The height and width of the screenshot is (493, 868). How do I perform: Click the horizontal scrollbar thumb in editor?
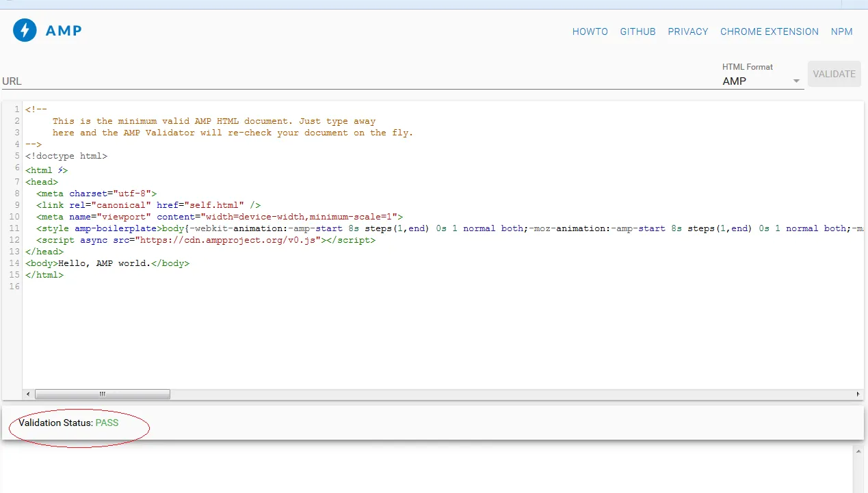tap(103, 394)
